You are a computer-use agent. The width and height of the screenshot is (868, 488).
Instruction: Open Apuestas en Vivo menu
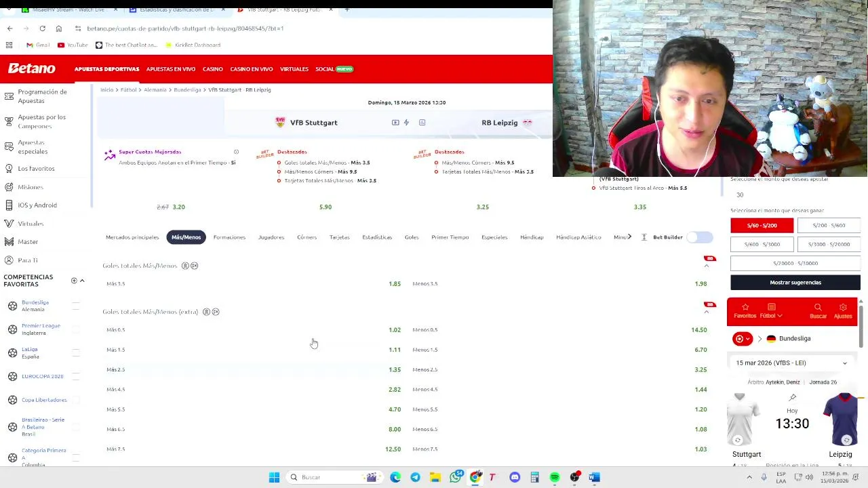point(171,69)
